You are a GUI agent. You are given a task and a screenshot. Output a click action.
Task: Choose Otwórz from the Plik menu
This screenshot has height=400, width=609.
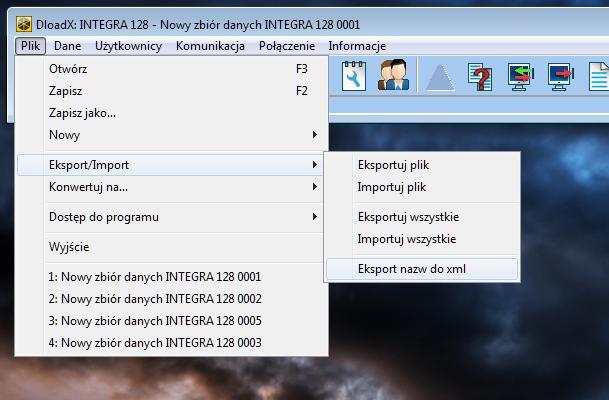[x=171, y=69]
